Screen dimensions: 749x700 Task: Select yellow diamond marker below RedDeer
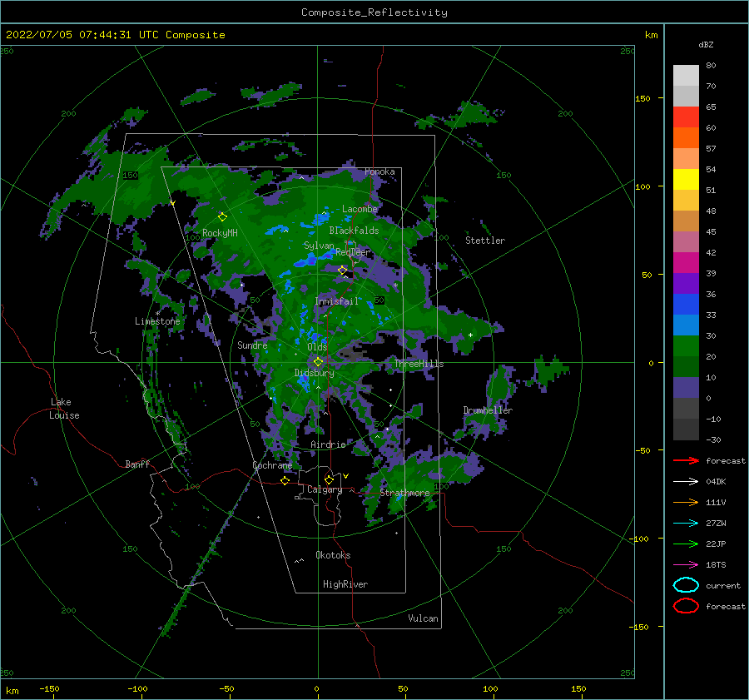pyautogui.click(x=342, y=271)
